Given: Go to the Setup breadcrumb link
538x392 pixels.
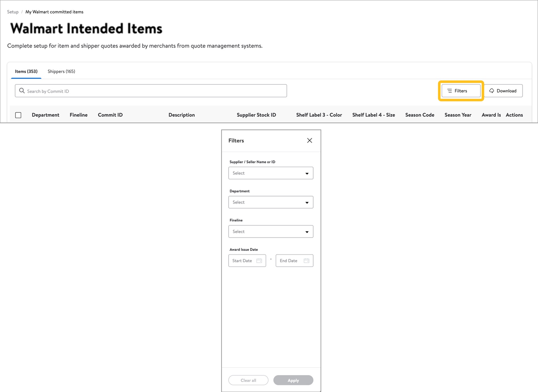Looking at the screenshot, I should pos(13,12).
